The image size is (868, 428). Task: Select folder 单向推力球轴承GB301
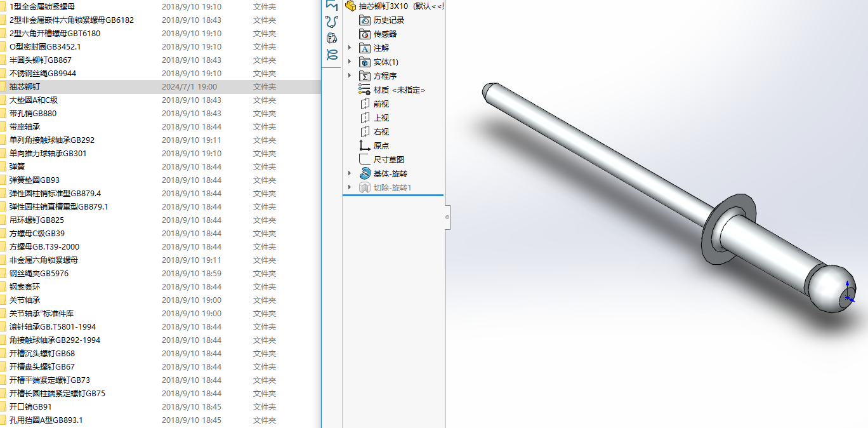tap(48, 154)
